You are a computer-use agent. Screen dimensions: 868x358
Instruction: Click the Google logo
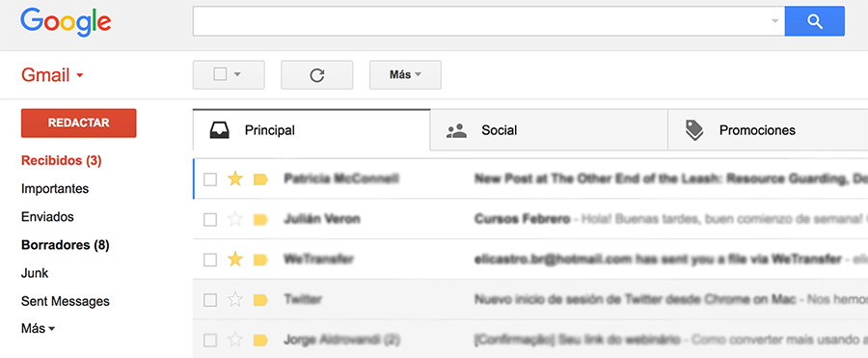coord(66,23)
